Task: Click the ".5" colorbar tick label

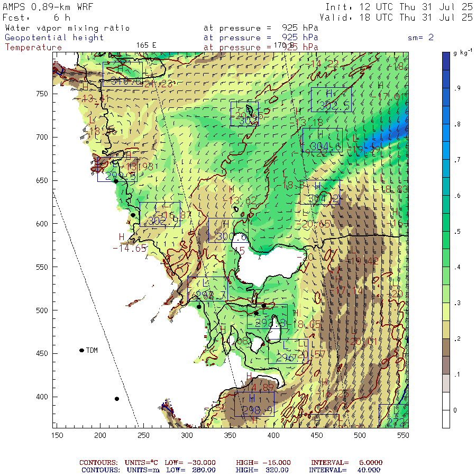Action: 457,232
